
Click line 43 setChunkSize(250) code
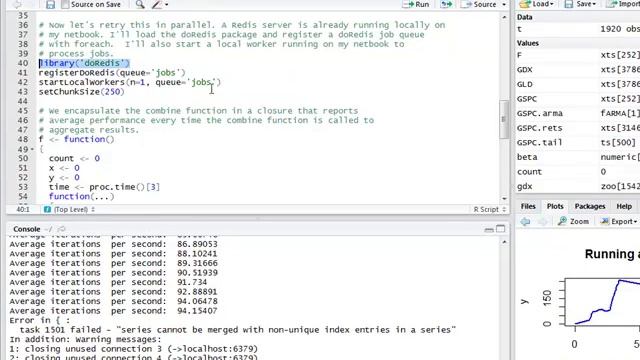pos(82,92)
